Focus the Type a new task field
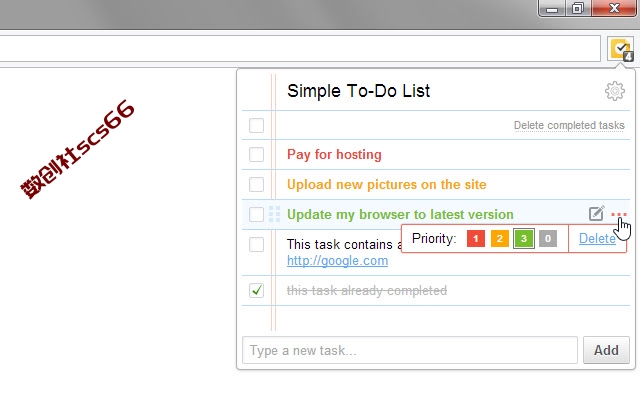Viewport: 640px width, 400px height. 410,350
